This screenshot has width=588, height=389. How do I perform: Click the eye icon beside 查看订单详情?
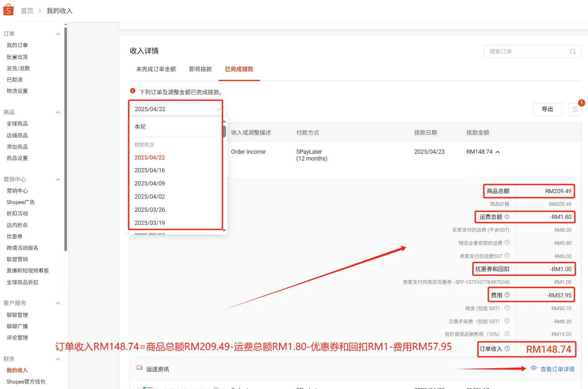[534, 369]
